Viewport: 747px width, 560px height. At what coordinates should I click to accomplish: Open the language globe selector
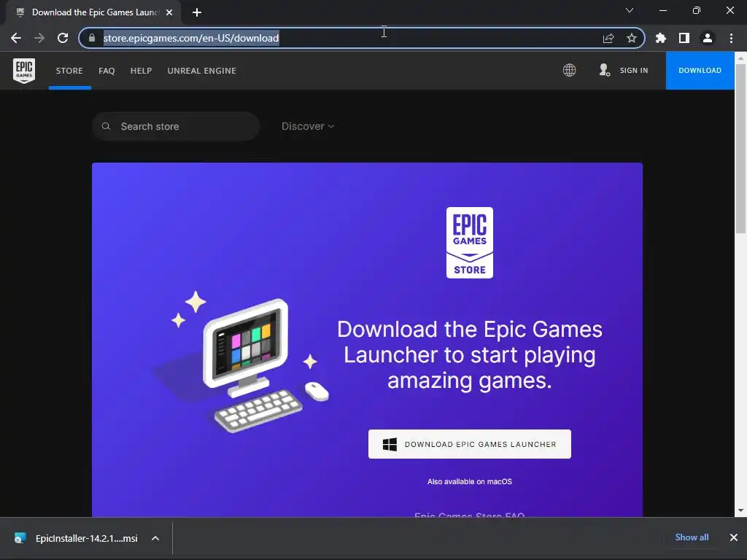point(569,71)
